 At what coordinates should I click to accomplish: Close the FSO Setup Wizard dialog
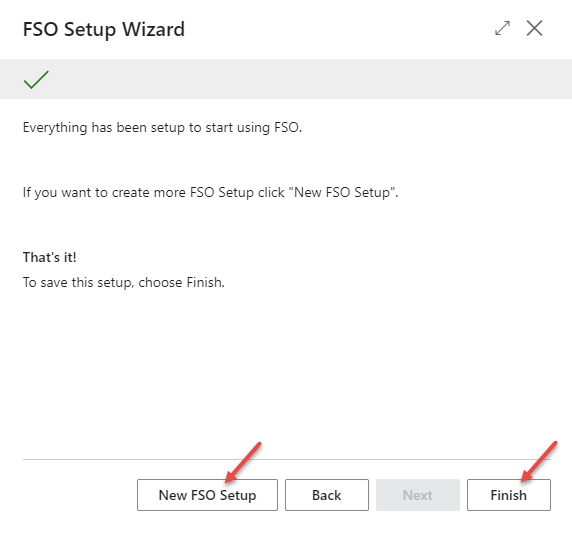pyautogui.click(x=534, y=28)
